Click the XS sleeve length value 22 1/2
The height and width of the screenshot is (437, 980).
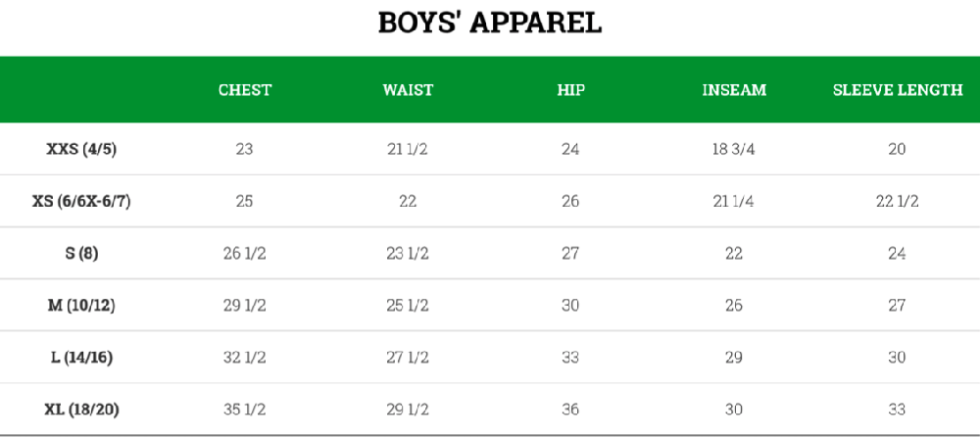897,202
